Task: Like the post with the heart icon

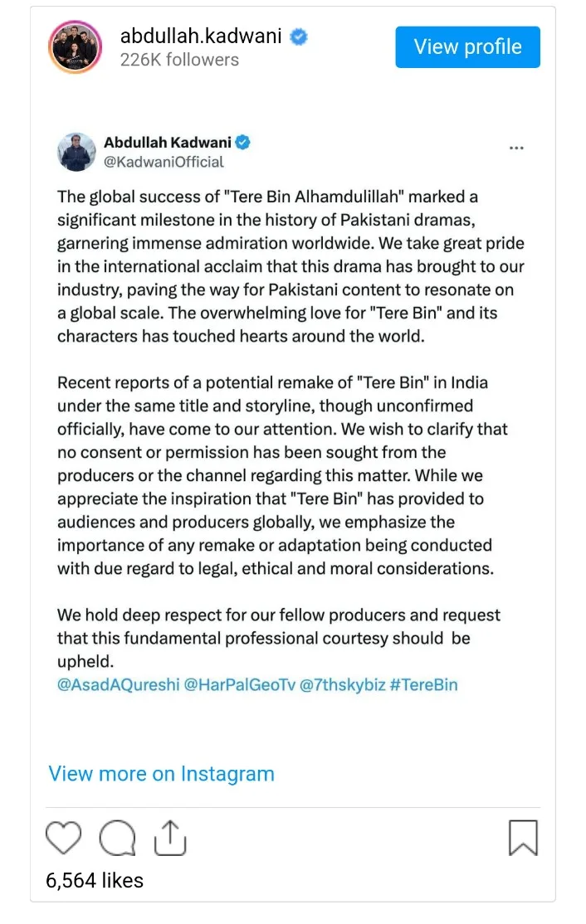Action: pos(63,838)
